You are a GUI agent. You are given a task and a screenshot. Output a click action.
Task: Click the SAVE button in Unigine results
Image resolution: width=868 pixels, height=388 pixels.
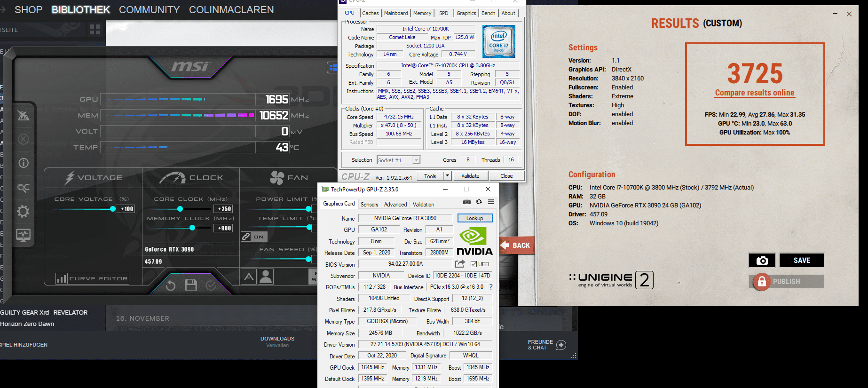(802, 261)
